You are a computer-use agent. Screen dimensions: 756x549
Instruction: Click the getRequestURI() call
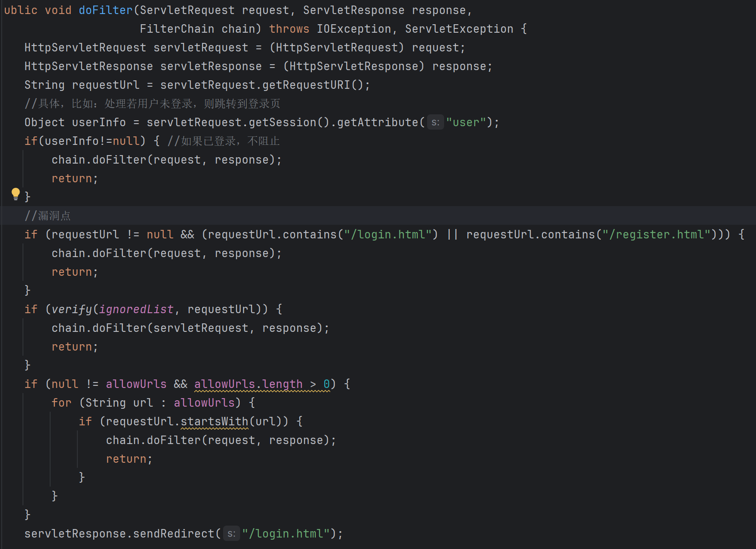(313, 85)
